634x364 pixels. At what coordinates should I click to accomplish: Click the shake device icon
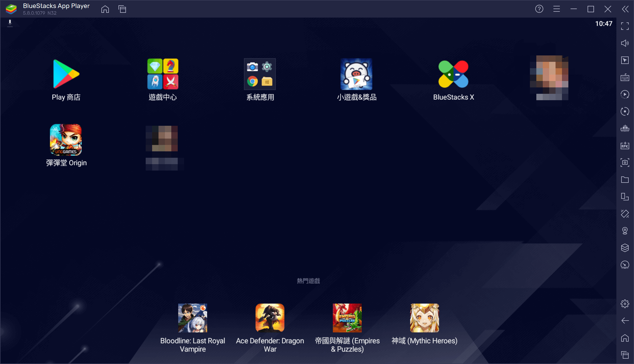pyautogui.click(x=625, y=214)
